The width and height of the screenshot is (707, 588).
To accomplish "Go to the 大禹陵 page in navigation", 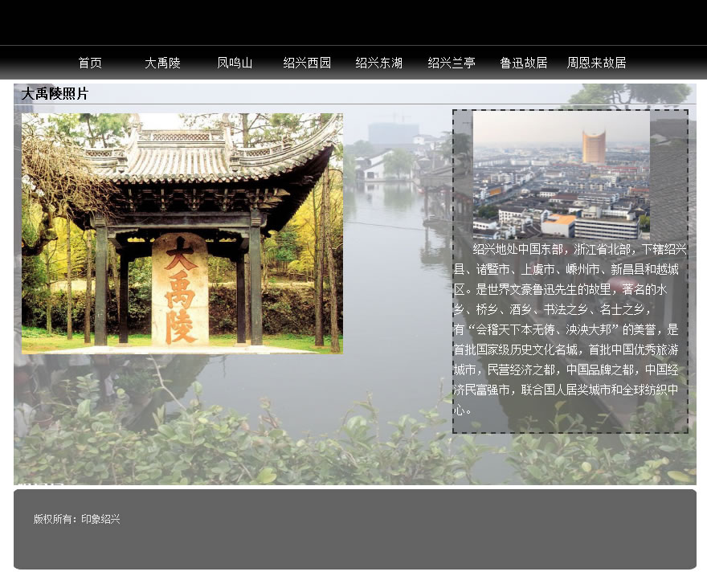I will point(162,63).
